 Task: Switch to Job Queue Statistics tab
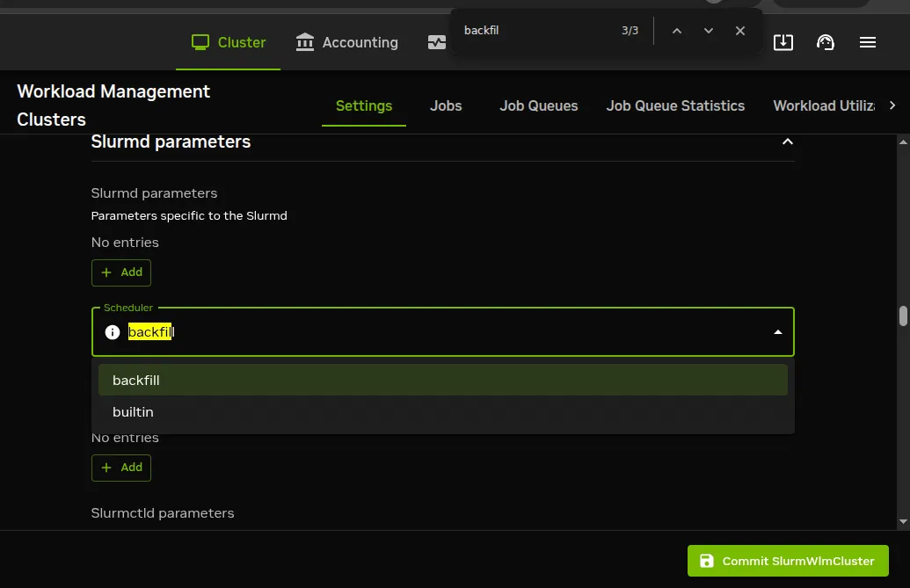675,106
